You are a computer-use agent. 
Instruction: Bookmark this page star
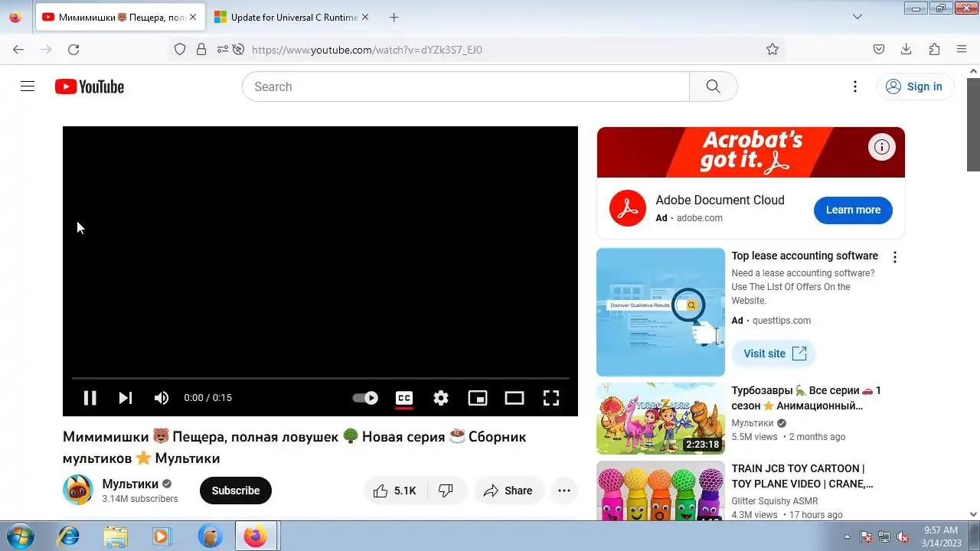pos(773,49)
